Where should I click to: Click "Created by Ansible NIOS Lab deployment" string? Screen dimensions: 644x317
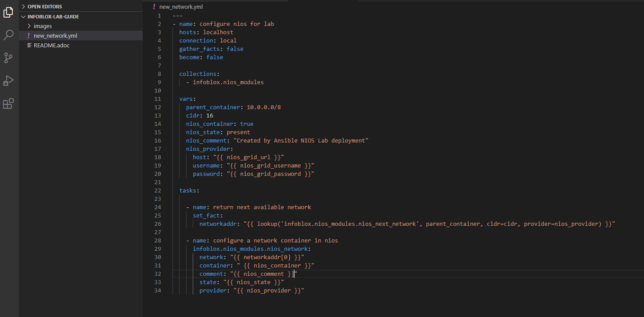tap(301, 140)
